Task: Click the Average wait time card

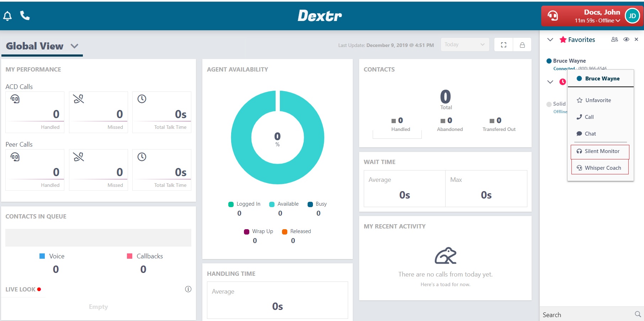Action: pyautogui.click(x=405, y=189)
